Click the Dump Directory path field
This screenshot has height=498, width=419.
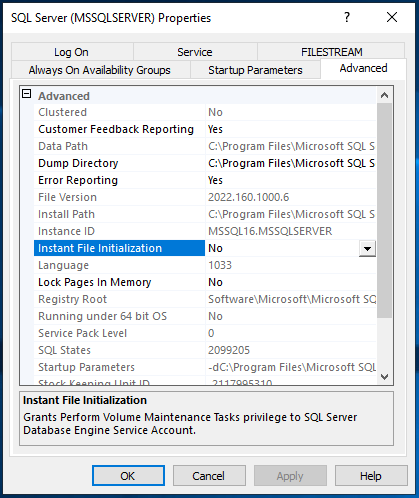click(x=290, y=163)
